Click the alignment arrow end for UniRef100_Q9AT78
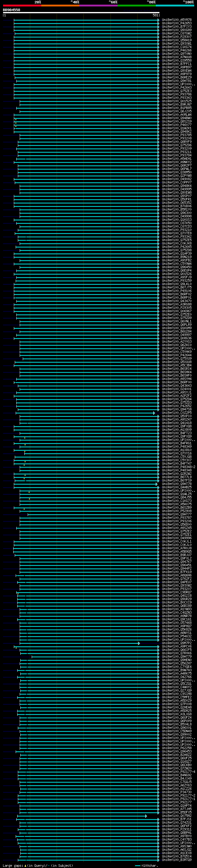Image resolution: width=197 pixels, height=868 pixels. coord(157,484)
